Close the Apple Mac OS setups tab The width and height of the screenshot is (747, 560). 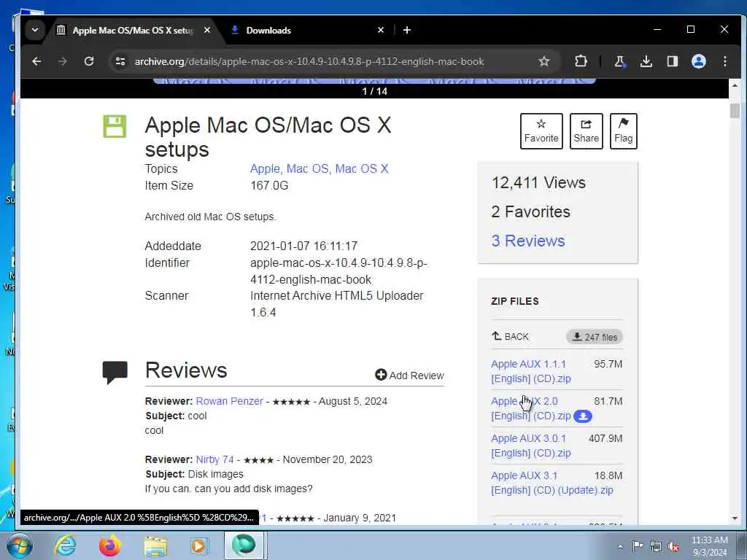206,30
